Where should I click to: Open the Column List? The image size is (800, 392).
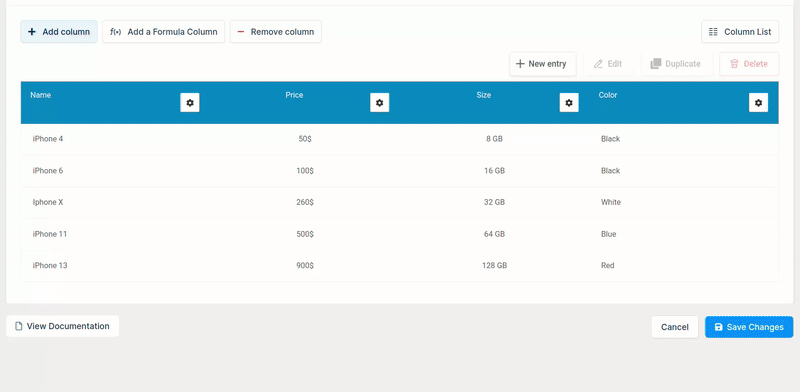(x=740, y=32)
